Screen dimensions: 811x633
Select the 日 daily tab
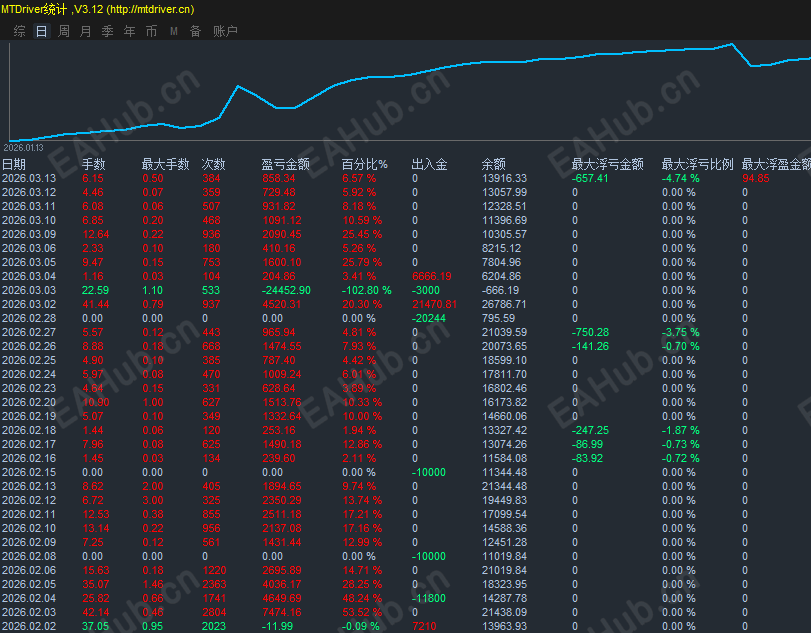41,31
